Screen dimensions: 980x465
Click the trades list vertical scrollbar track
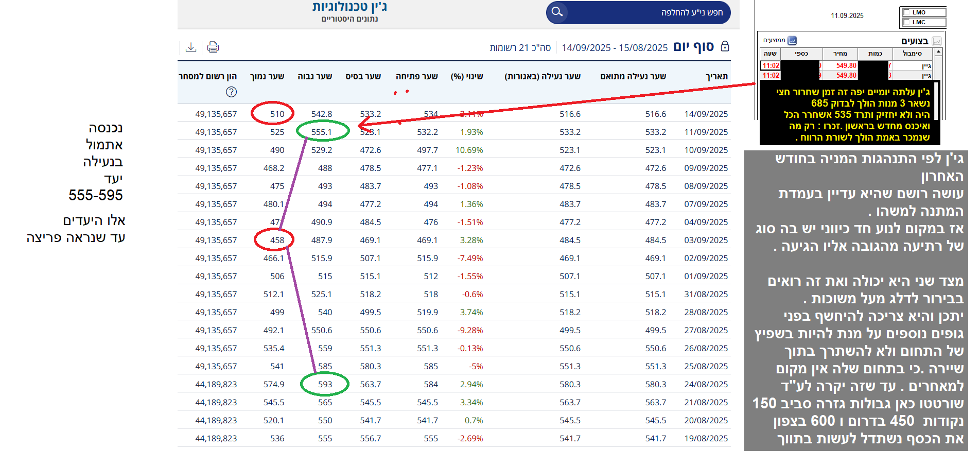click(938, 68)
